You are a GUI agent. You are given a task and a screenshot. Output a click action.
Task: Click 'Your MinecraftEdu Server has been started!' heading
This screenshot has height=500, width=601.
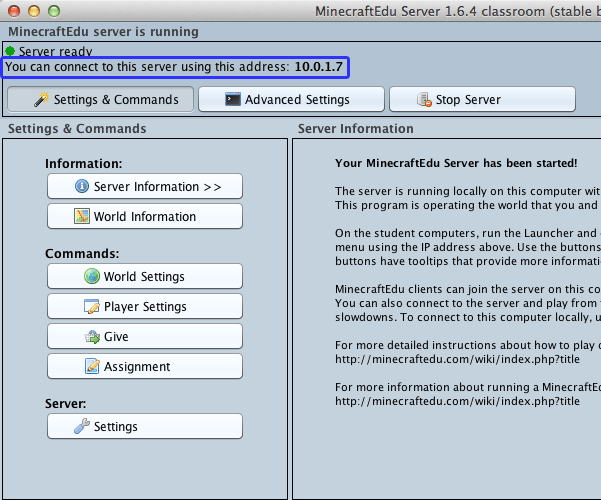(x=456, y=163)
